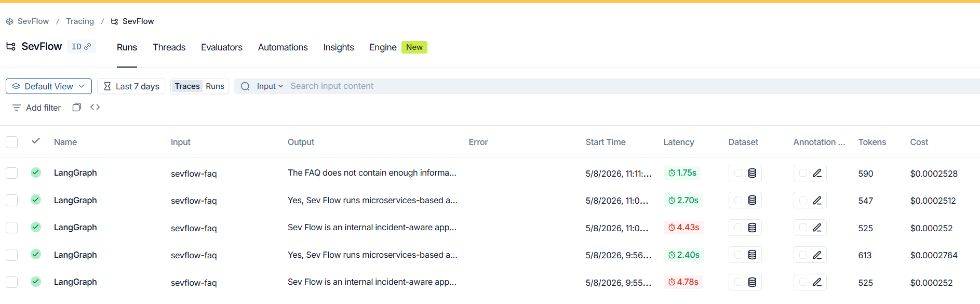Switch to the Runs tab
Image resolution: width=980 pixels, height=304 pixels.
coord(127,47)
